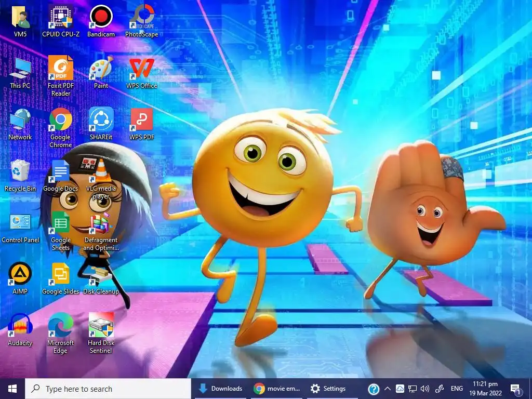Launch CPUID CPU-Z from the desktop
The width and height of the screenshot is (532, 399).
61,21
